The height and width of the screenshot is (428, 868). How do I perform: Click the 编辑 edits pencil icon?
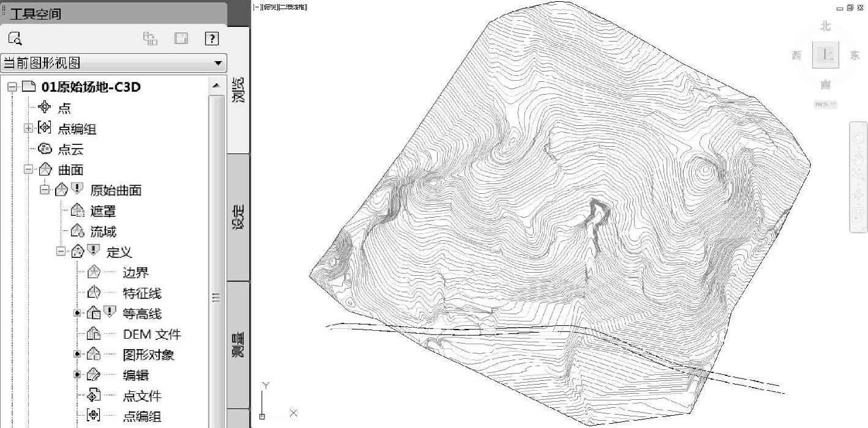coord(93,375)
